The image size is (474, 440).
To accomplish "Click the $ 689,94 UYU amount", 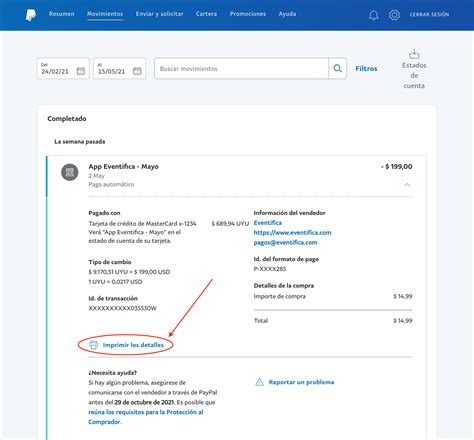I will click(x=230, y=224).
